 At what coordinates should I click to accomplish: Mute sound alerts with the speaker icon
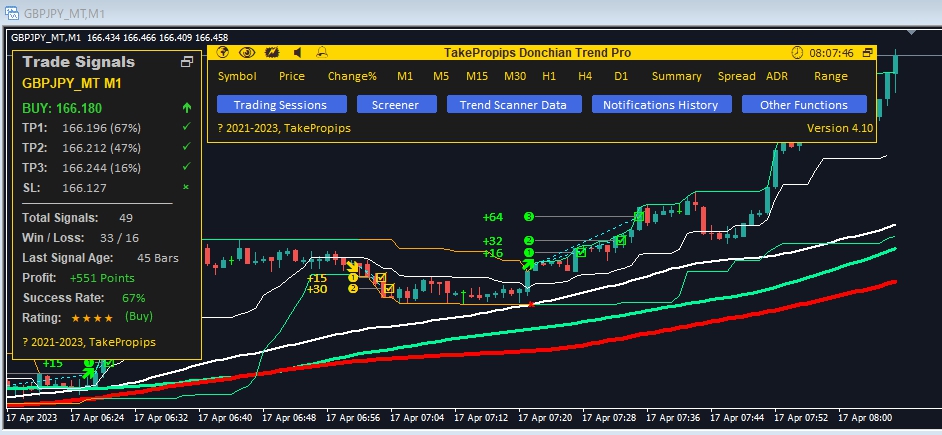pyautogui.click(x=297, y=52)
